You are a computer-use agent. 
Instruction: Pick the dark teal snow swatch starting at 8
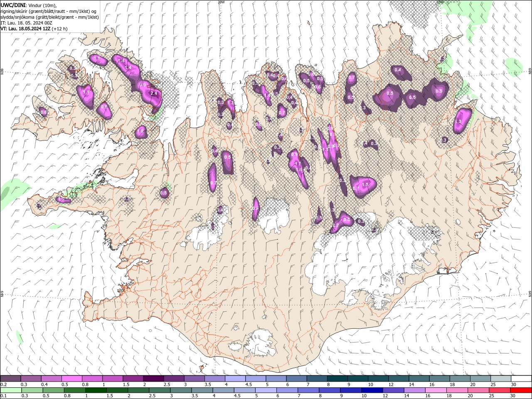pyautogui.click(x=337, y=379)
